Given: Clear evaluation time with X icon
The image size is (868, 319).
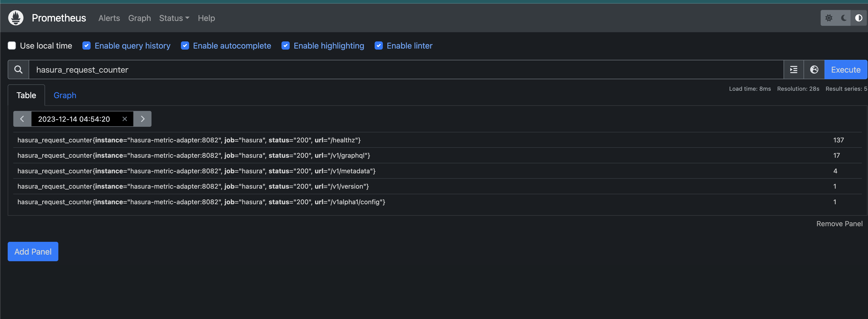Looking at the screenshot, I should tap(125, 119).
